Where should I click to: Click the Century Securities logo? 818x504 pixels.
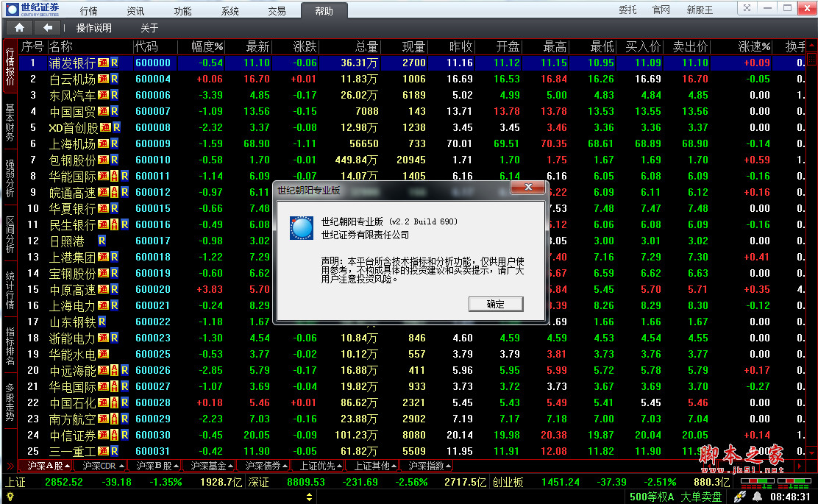click(x=33, y=10)
